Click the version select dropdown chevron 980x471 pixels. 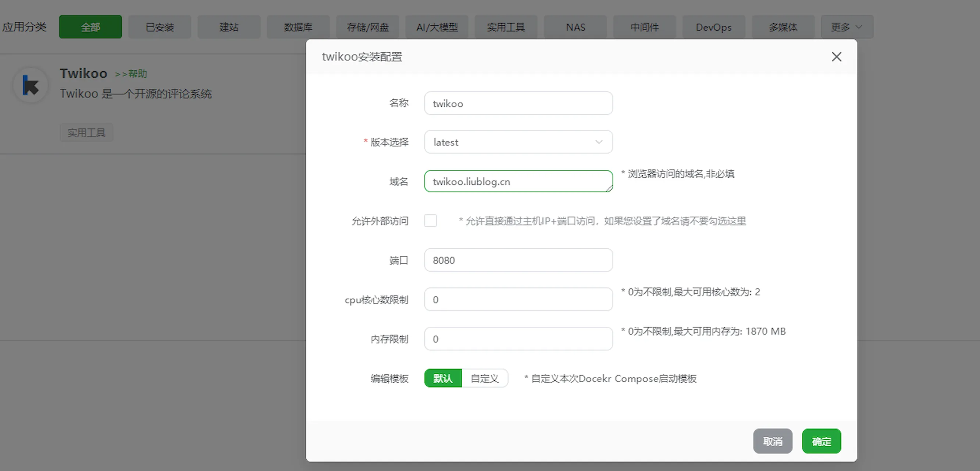(x=598, y=142)
